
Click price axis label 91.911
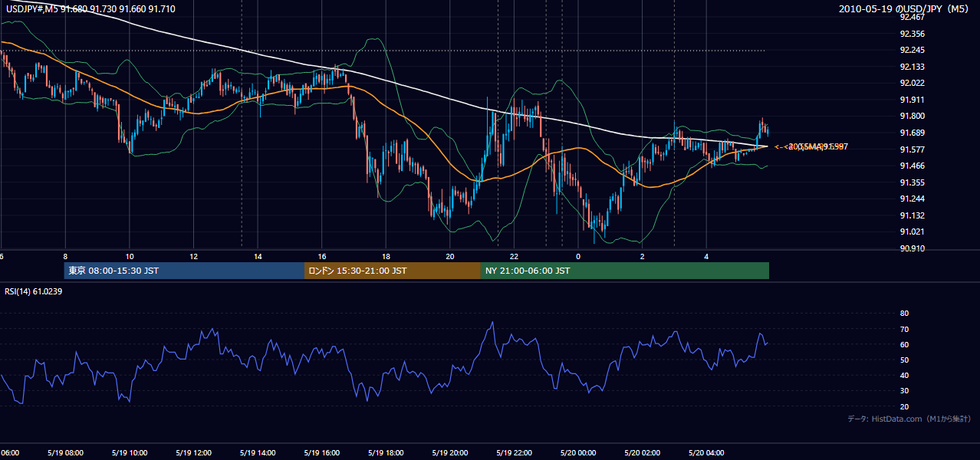(913, 100)
